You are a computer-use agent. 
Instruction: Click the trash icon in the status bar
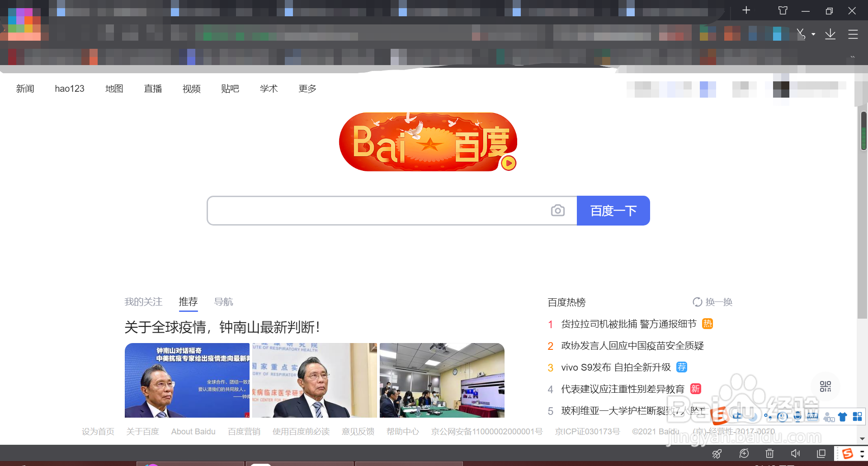tap(769, 453)
